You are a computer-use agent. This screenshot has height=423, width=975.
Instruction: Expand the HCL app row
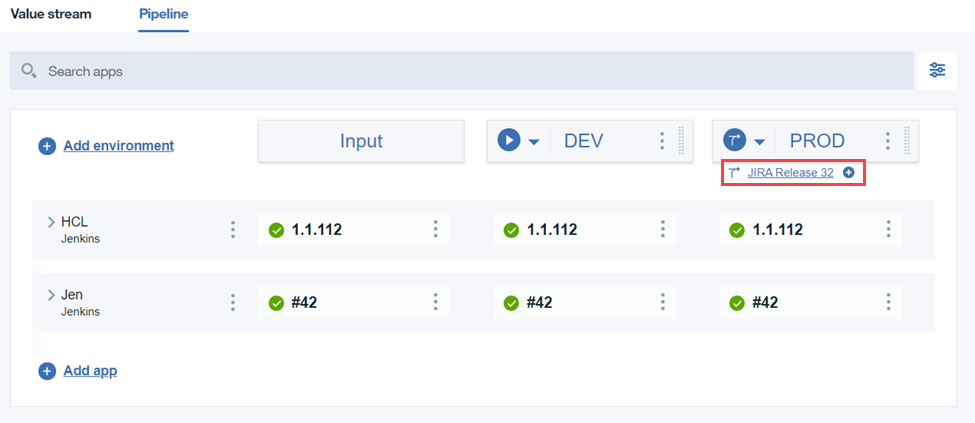pos(52,222)
